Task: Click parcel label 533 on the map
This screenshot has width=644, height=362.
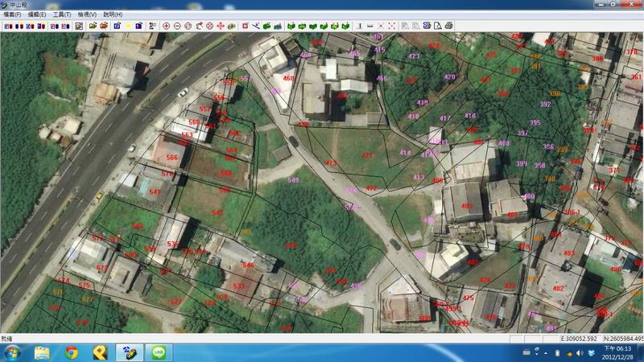Action: click(239, 286)
